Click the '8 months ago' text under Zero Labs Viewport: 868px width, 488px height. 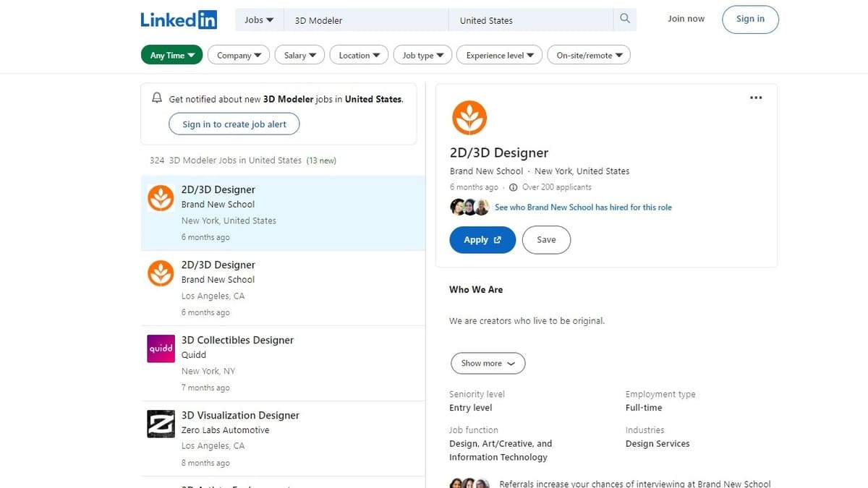tap(205, 463)
